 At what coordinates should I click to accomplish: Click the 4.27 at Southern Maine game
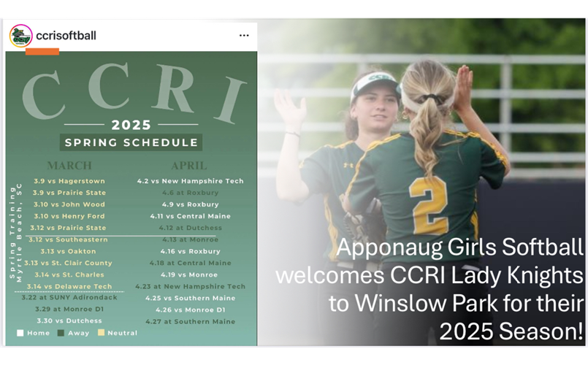190,321
